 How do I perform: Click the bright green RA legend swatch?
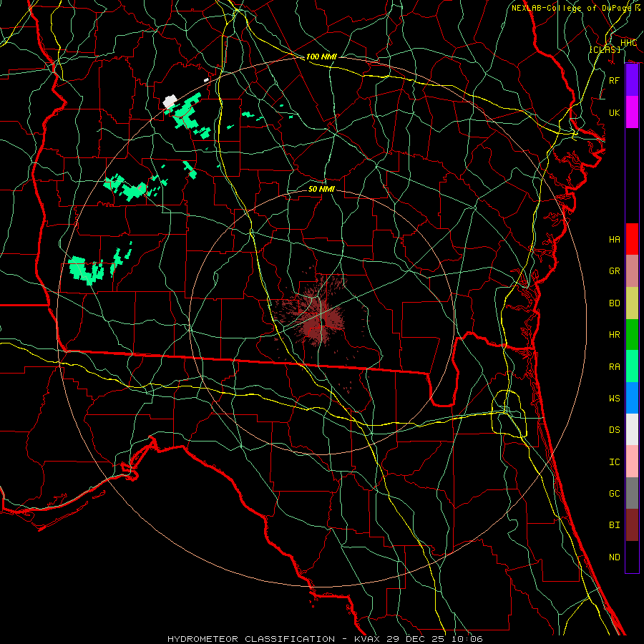point(632,366)
